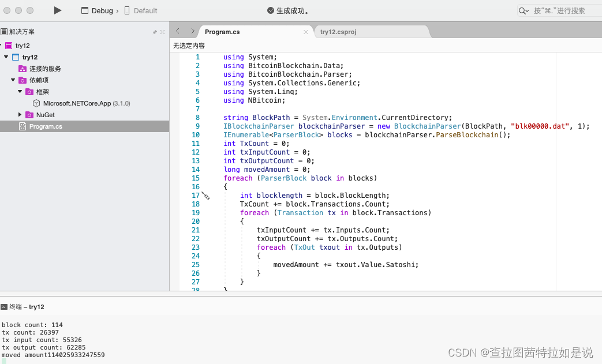Viewport: 602px width, 364px height.
Task: Switch to the try12.csproj tab
Action: point(338,32)
